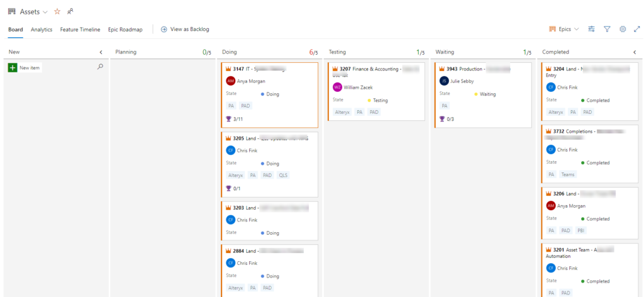644x297 pixels.
Task: Open the trophy 3/11 rollup on card 3147
Action: [x=235, y=119]
